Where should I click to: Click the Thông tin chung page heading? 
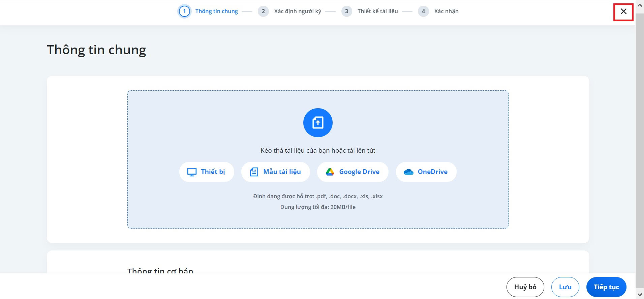(x=96, y=50)
